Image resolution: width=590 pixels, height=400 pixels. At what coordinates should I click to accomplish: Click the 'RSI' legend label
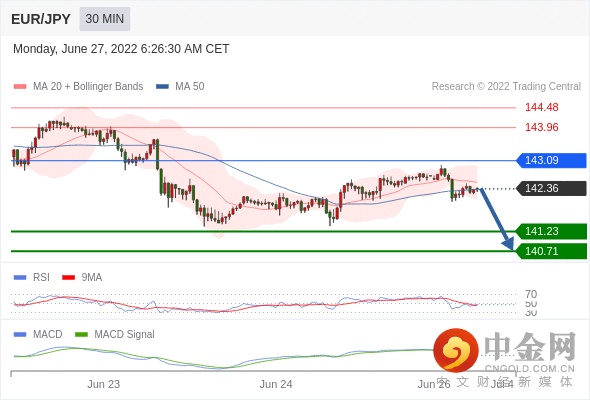click(41, 278)
